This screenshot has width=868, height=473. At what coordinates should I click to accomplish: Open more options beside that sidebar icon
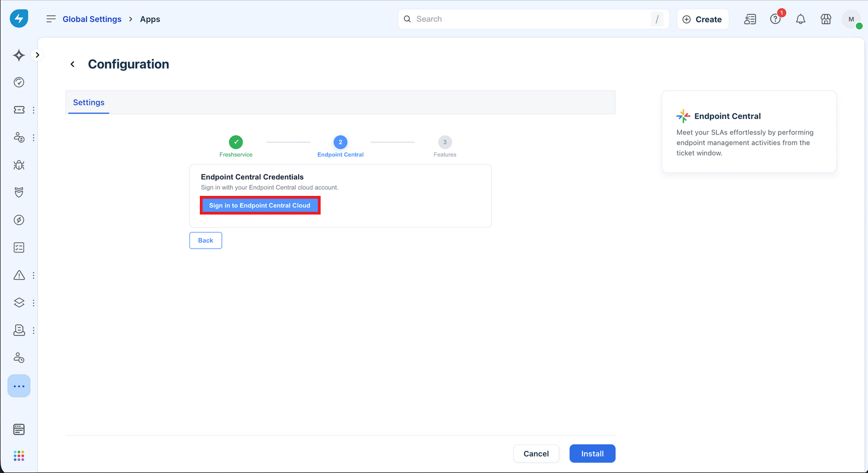[x=33, y=330]
